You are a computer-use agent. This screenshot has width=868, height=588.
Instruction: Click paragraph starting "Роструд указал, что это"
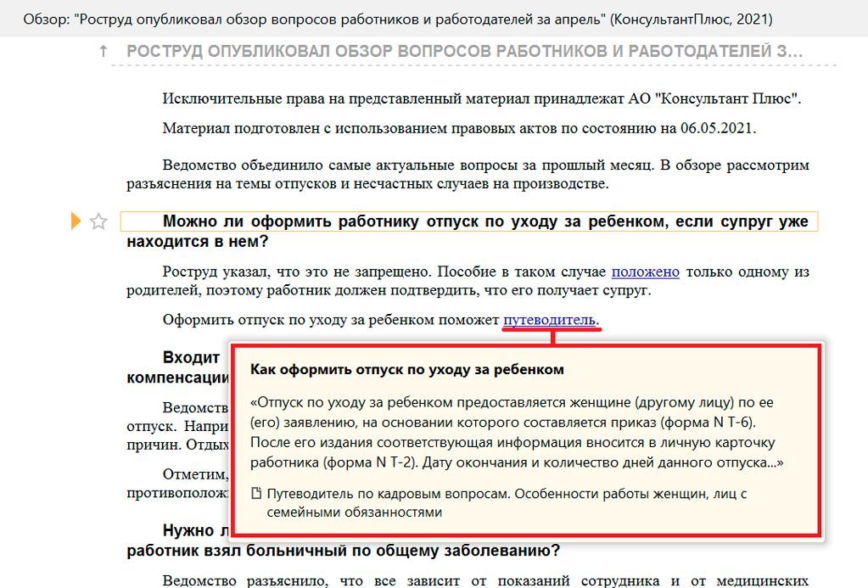point(468,281)
